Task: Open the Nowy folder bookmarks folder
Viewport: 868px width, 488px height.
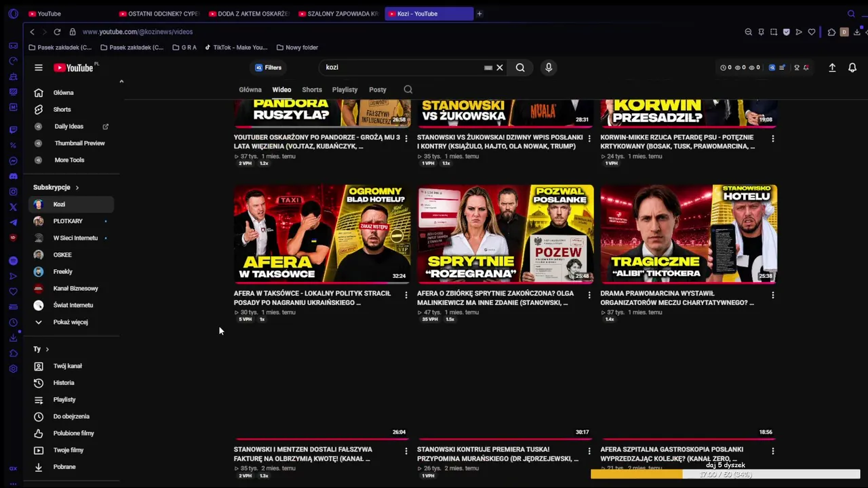Action: point(297,47)
